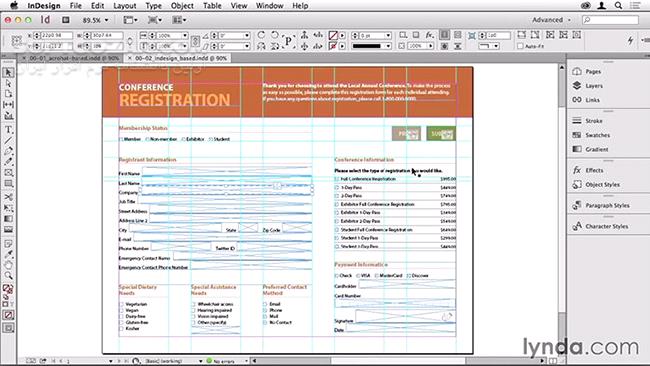
Task: Select the Pencil tool
Action: tap(8, 162)
